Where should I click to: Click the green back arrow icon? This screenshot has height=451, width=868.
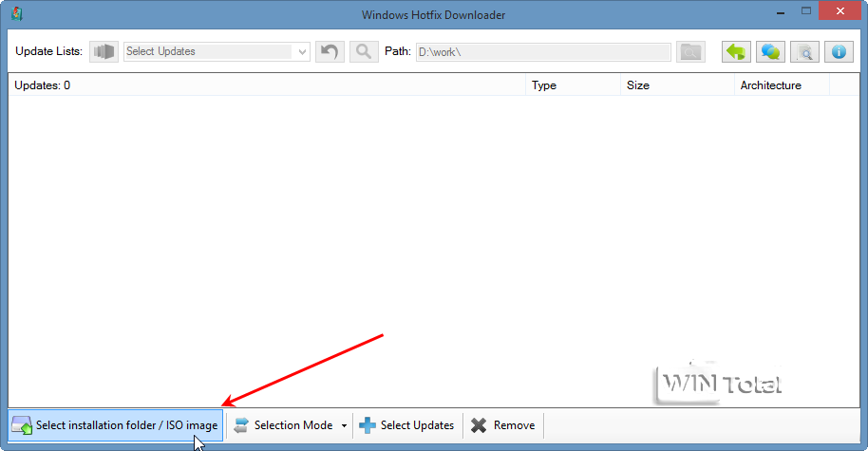point(736,51)
